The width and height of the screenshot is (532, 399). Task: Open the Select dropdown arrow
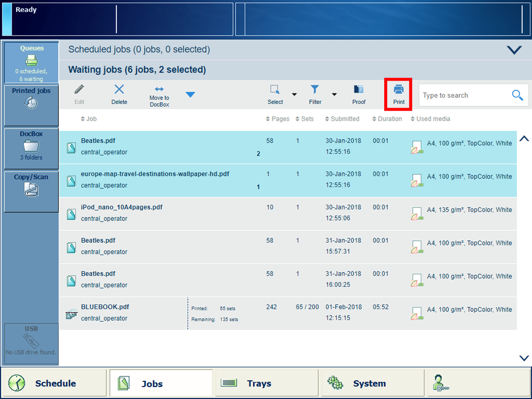coord(295,95)
